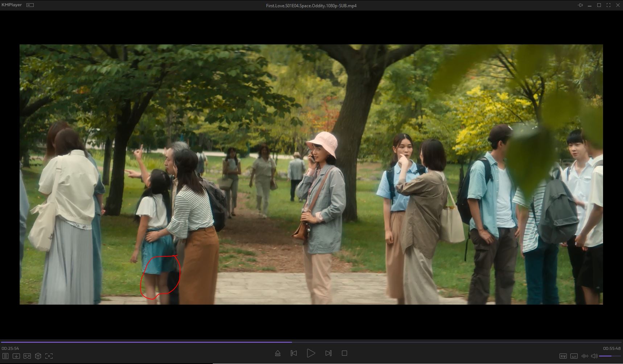Switch to compact mode next to KMPlayer logo

tap(30, 5)
